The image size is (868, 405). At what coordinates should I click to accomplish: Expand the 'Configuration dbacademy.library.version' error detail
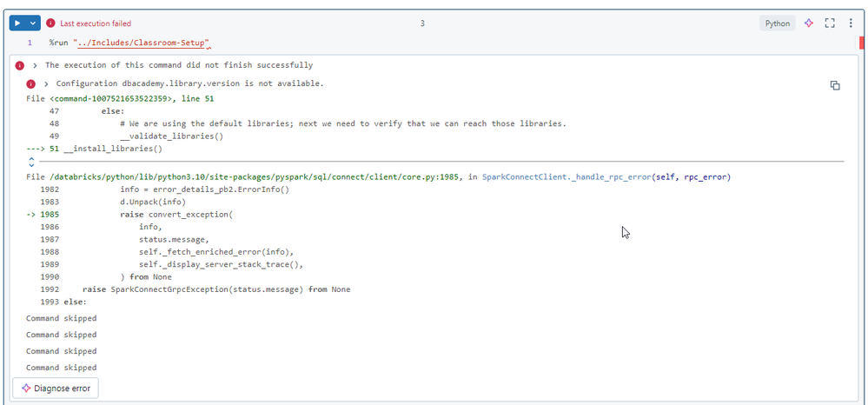coord(46,83)
